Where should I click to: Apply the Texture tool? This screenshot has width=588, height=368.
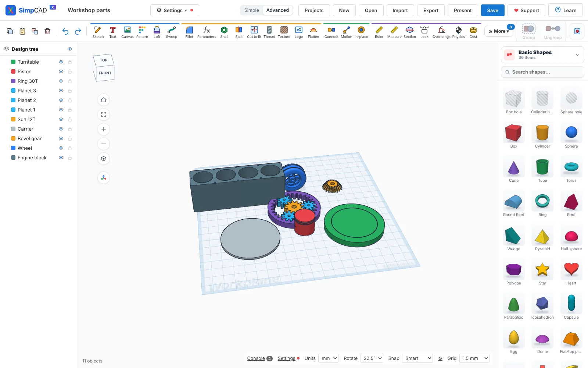tap(284, 32)
